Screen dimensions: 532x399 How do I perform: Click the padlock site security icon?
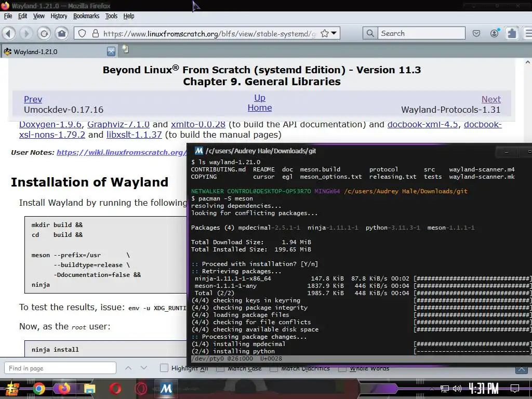96,33
